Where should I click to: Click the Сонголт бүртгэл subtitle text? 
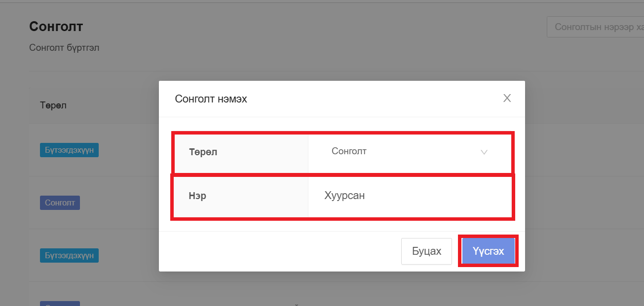[x=64, y=48]
